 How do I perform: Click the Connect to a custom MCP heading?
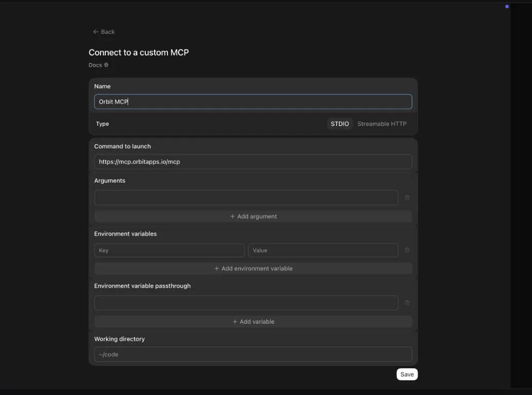(x=139, y=52)
